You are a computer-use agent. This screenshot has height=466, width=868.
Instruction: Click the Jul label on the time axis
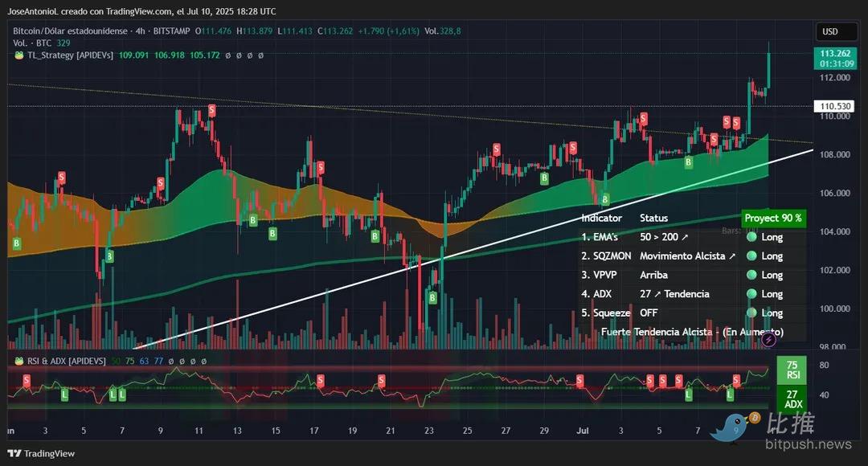point(582,431)
